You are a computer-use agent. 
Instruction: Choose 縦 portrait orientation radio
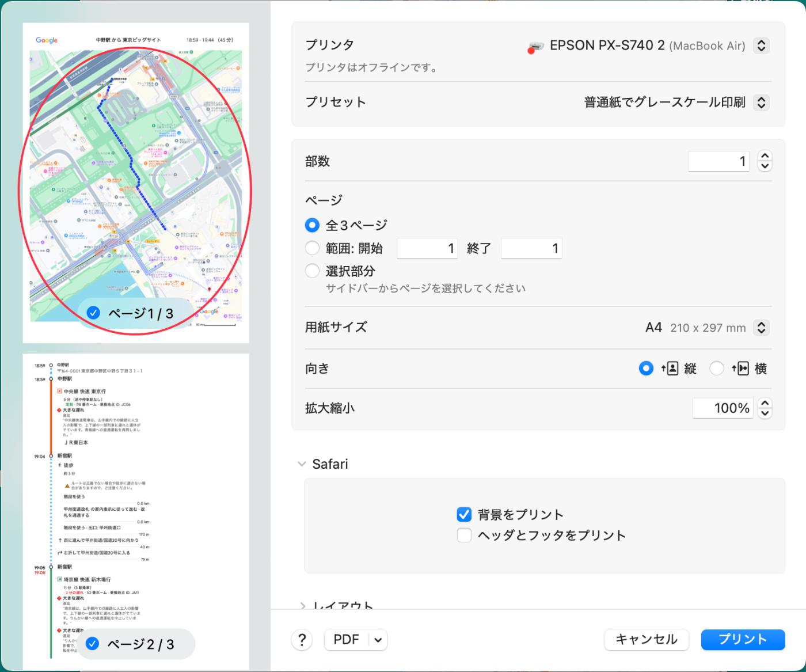(646, 369)
